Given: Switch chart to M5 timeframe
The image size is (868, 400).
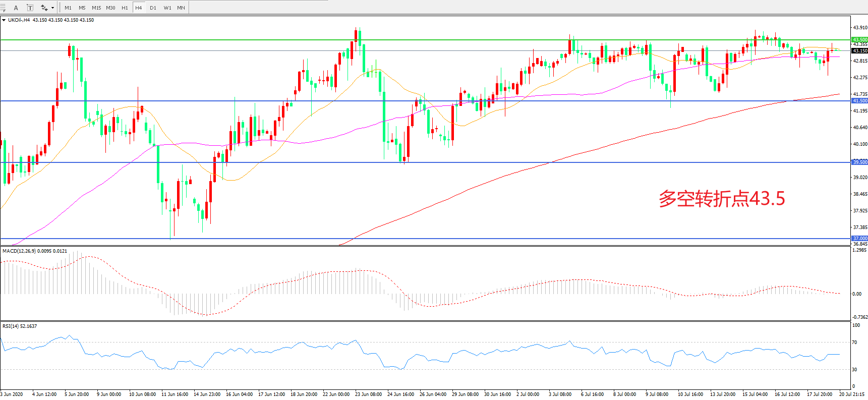Looking at the screenshot, I should click(x=82, y=8).
